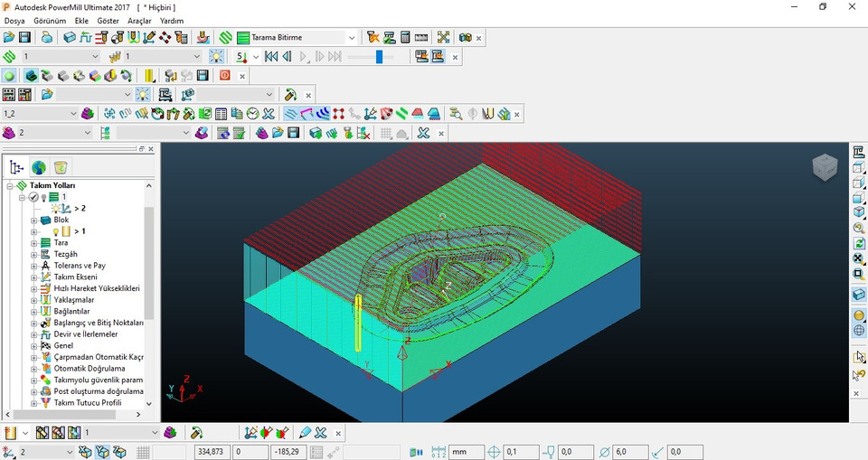Open Göster menu
Screen dimensions: 868x460
pyautogui.click(x=108, y=21)
